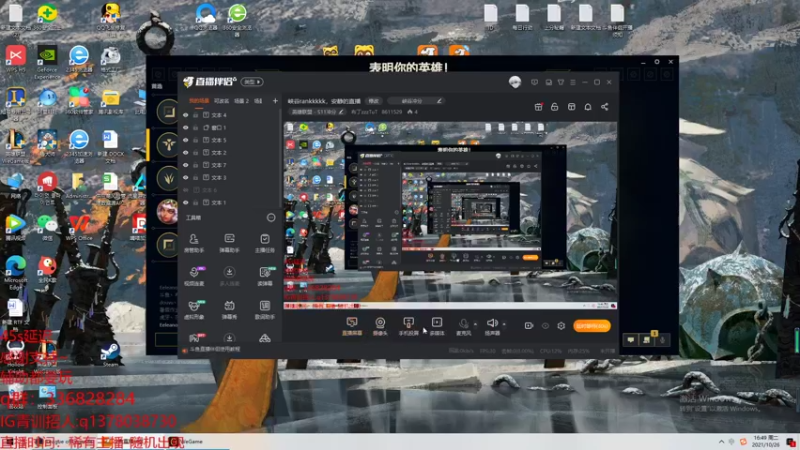This screenshot has width=800, height=450.
Task: Switch to the 场景 2 tab
Action: 241,101
